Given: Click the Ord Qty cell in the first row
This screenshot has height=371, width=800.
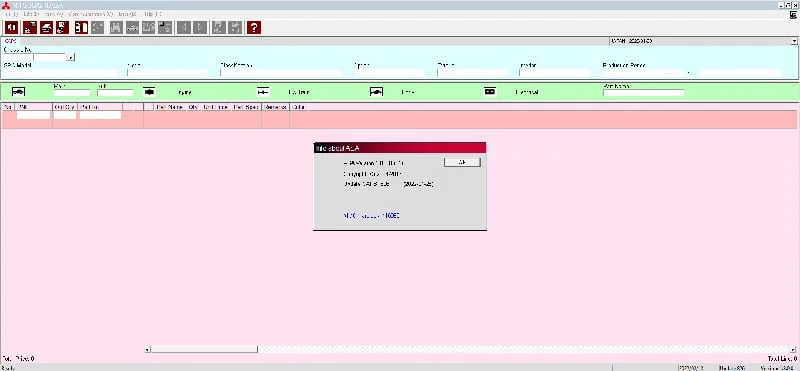Looking at the screenshot, I should (x=65, y=115).
